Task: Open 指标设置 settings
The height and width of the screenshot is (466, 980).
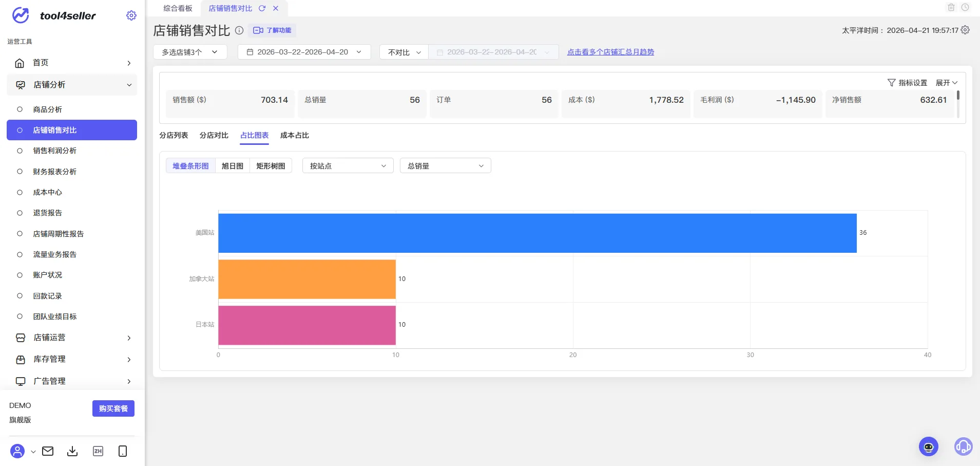Action: pos(908,83)
